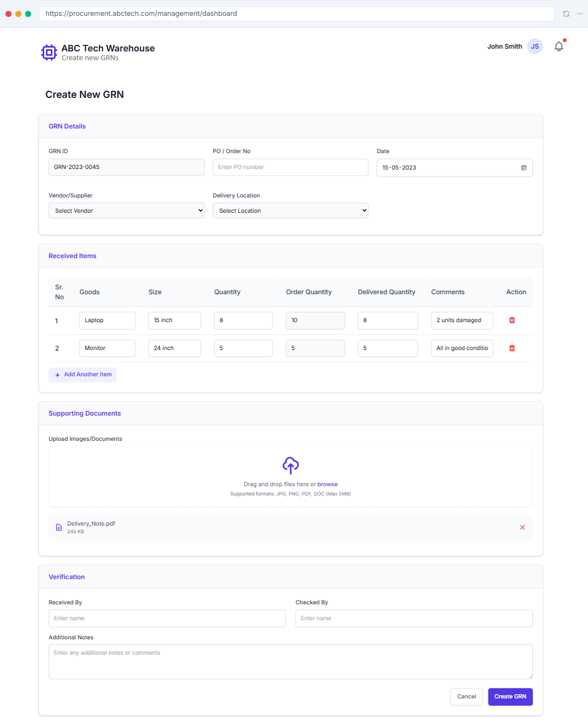Click the Supporting Documents section heading
The image size is (588, 723).
pyautogui.click(x=85, y=413)
